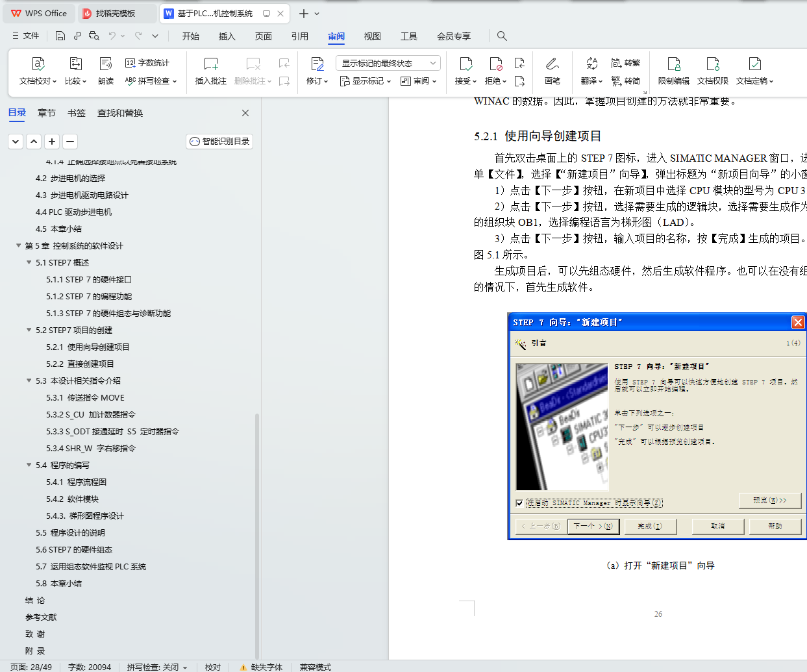Switch to the 书签 navigation tab
This screenshot has height=672, width=807.
point(77,113)
